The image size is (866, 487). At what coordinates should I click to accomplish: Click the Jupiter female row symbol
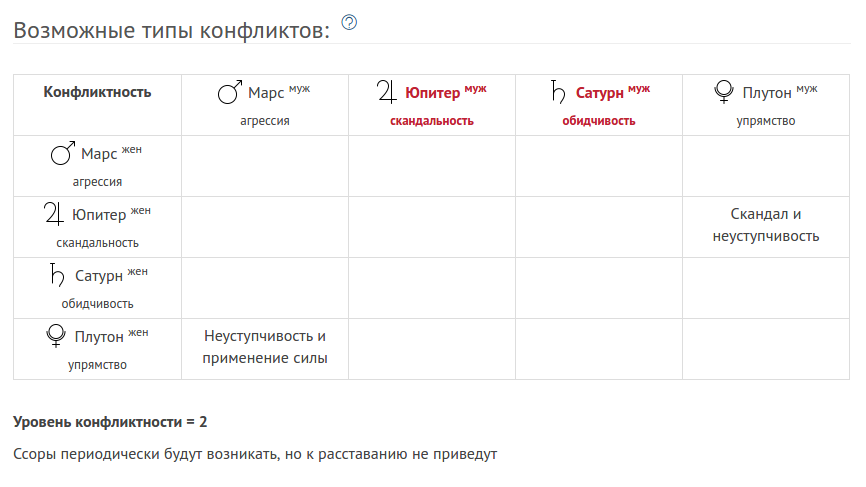point(54,214)
